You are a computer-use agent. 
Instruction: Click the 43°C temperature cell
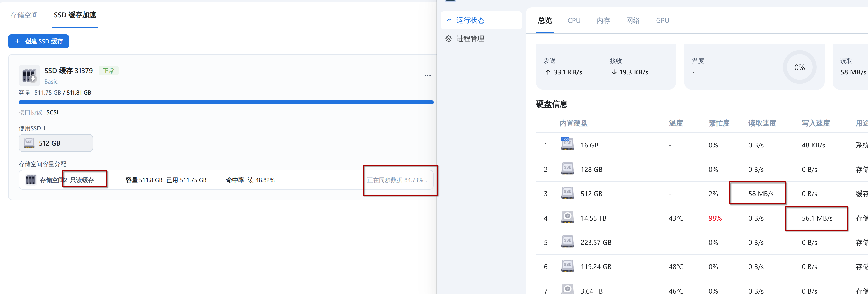coord(676,218)
